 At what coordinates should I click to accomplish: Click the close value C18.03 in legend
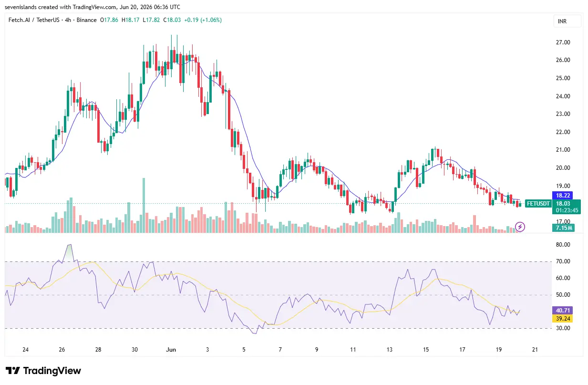coord(173,20)
